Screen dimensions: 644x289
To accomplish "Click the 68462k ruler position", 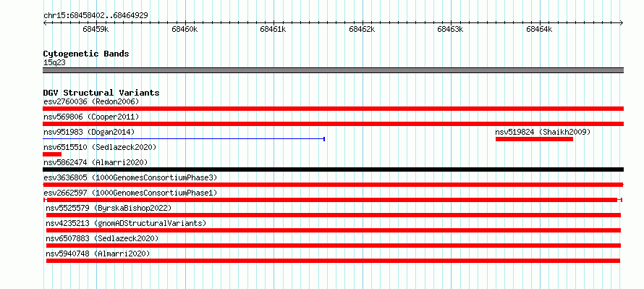I will click(x=362, y=29).
